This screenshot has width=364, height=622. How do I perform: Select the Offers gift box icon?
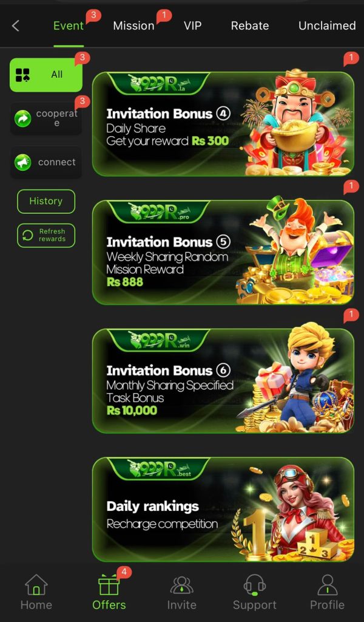(x=109, y=586)
